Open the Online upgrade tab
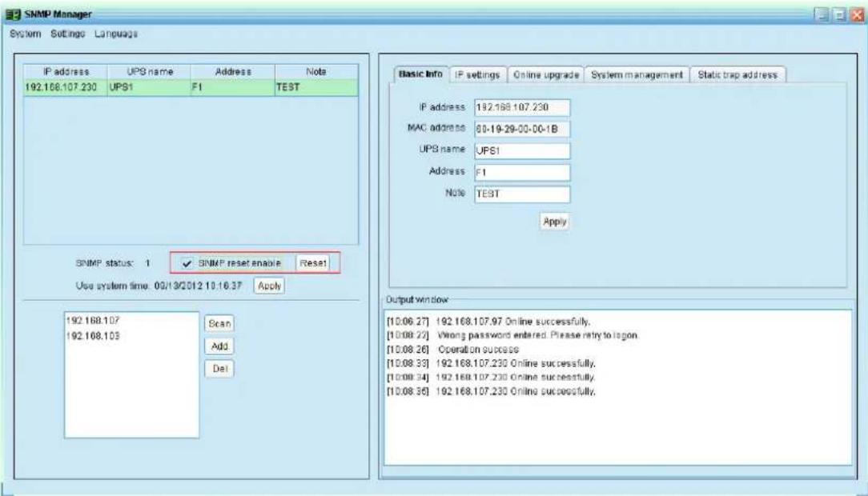The width and height of the screenshot is (868, 496). (546, 74)
